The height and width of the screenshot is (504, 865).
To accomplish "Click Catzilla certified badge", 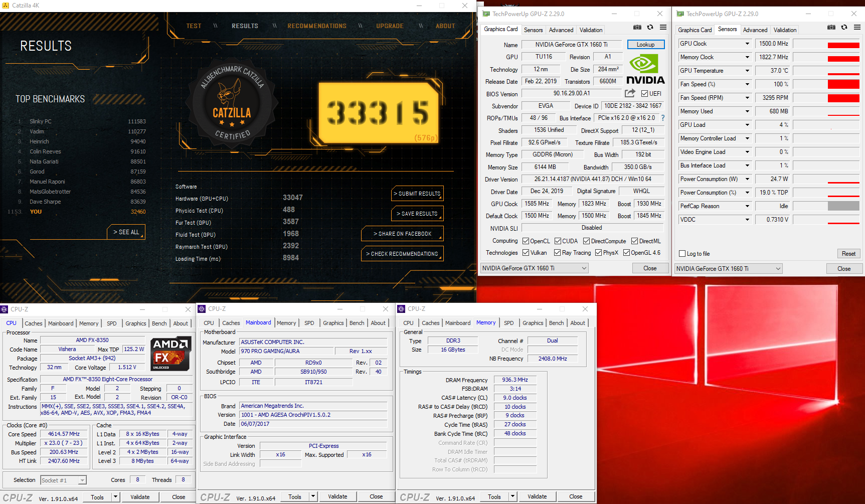I will [232, 103].
